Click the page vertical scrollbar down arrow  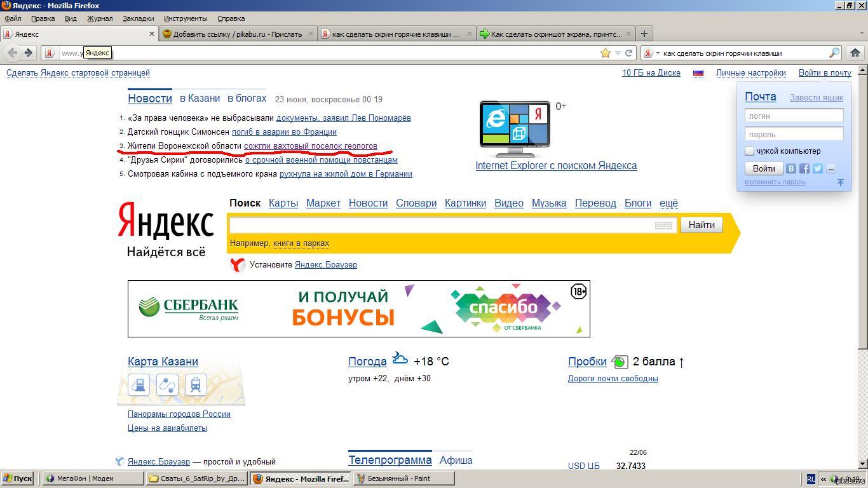[x=862, y=464]
